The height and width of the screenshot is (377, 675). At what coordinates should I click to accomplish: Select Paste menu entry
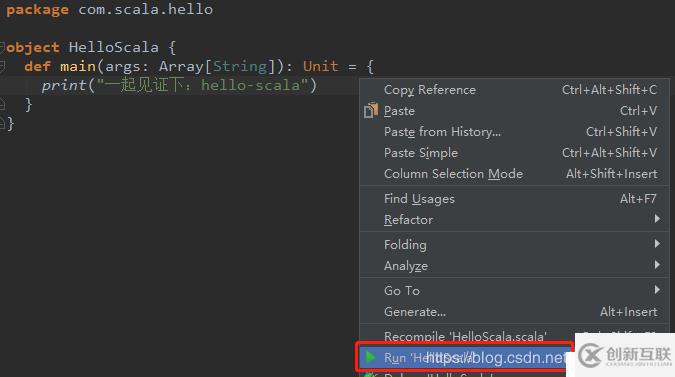click(514, 111)
